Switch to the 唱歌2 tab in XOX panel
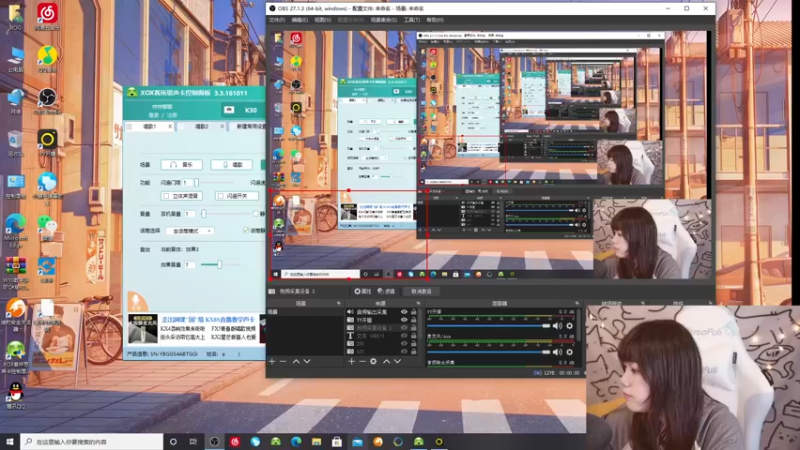Screen dimensions: 800x450 coord(202,126)
